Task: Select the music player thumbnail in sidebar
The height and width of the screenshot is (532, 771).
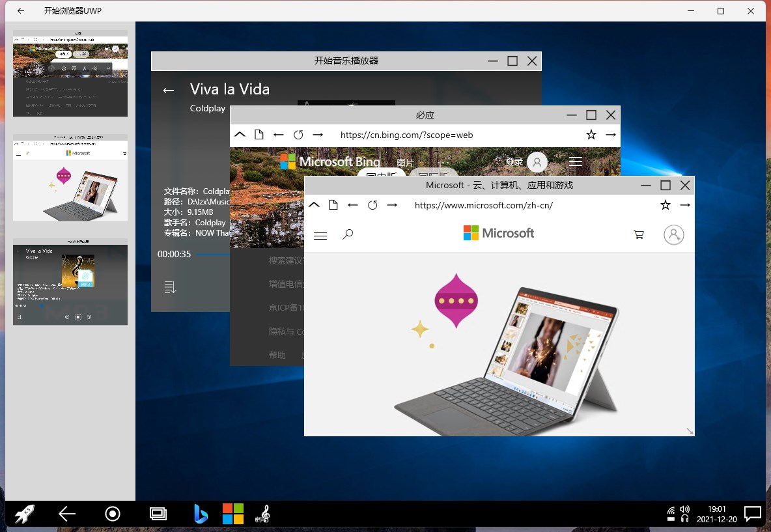Action: click(x=70, y=282)
